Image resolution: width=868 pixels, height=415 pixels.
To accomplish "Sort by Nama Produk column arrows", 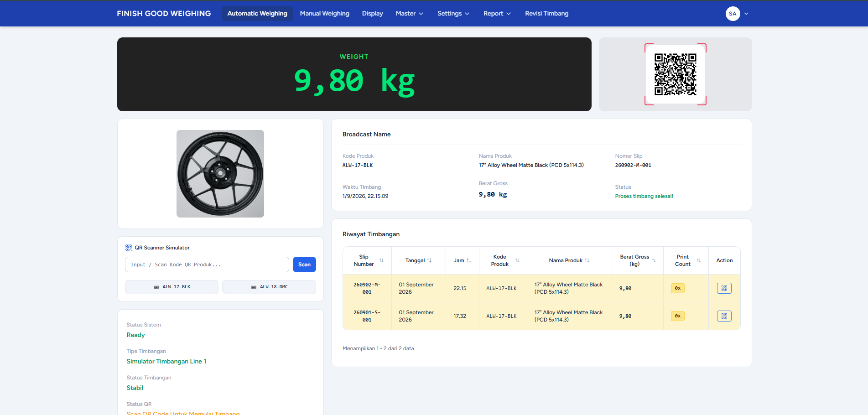I will 587,260.
